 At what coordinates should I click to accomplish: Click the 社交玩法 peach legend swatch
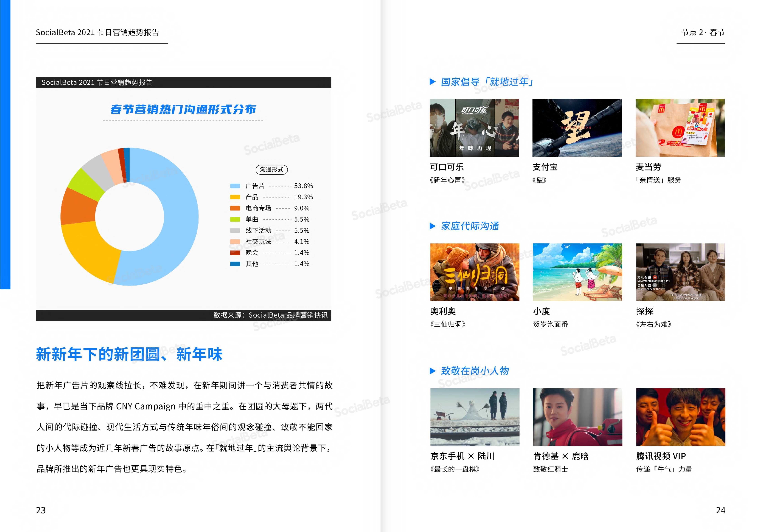[x=235, y=242]
